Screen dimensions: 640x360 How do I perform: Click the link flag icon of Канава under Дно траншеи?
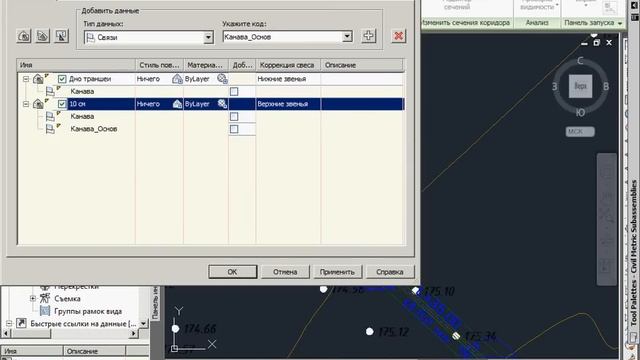pyautogui.click(x=50, y=91)
